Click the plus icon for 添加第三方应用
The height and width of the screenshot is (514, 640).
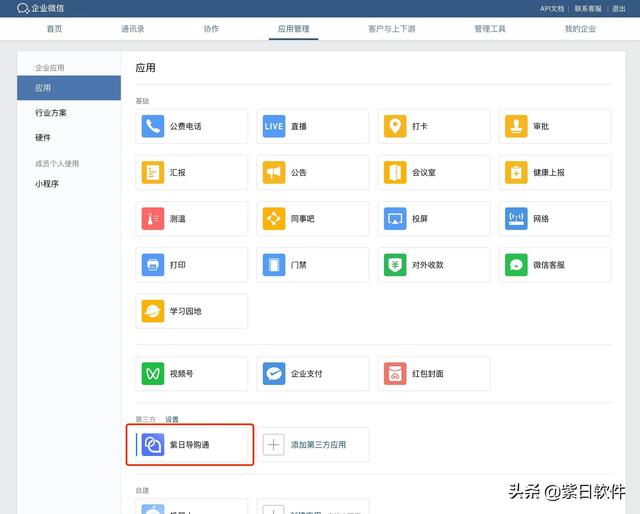273,445
